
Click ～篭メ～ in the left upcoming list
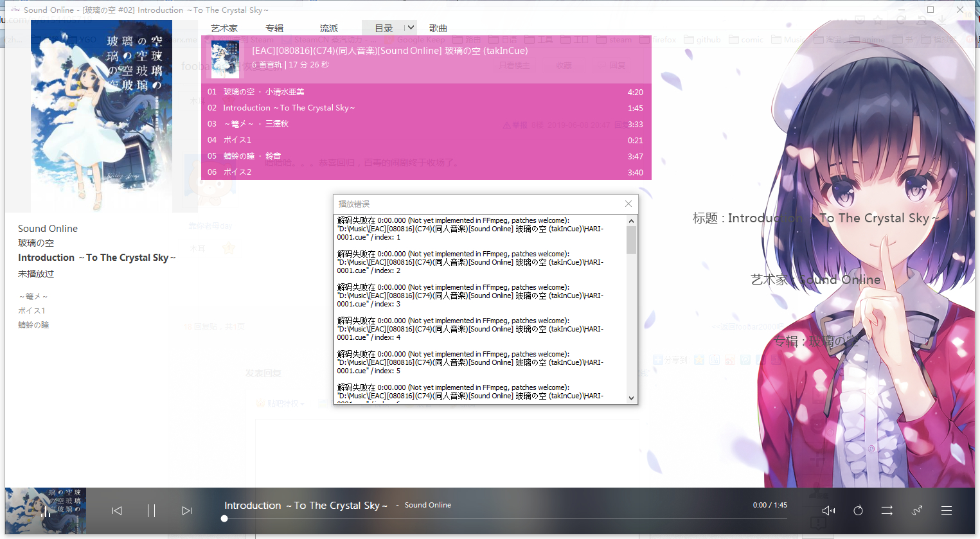click(x=33, y=296)
